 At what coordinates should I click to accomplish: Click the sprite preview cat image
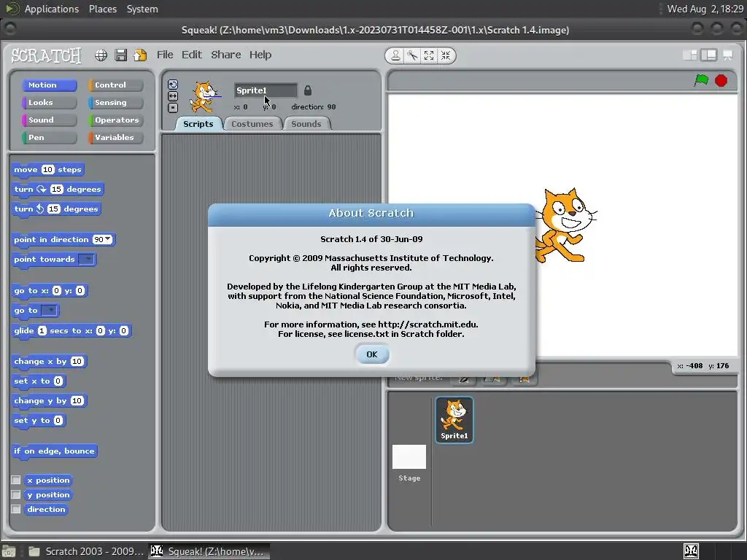pos(205,97)
